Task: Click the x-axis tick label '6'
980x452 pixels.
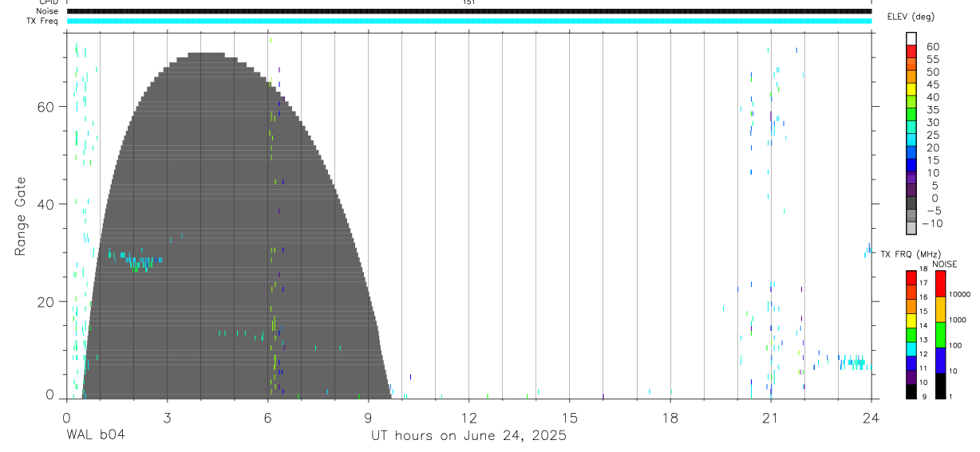Action: pos(267,417)
